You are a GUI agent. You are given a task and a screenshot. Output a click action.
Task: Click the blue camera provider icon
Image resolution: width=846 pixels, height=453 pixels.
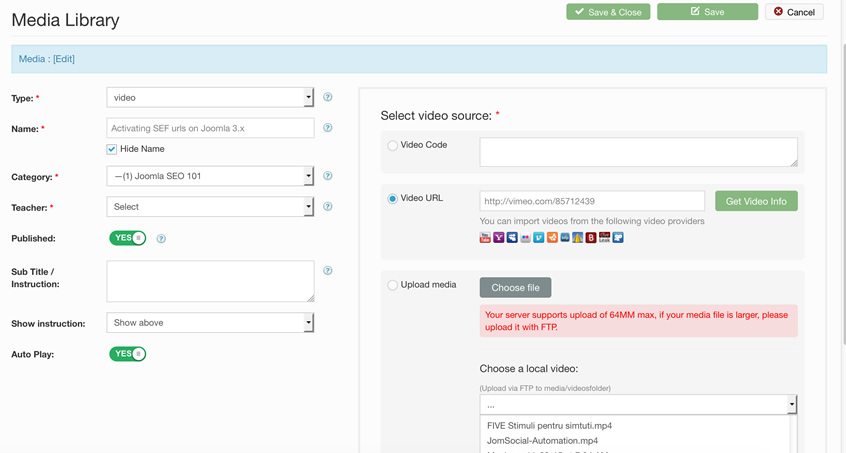618,237
